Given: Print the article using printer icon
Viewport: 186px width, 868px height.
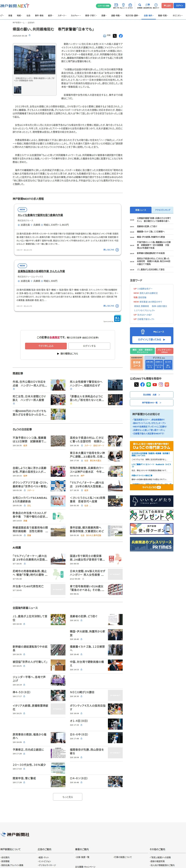Looking at the screenshot, I should point(106,35).
